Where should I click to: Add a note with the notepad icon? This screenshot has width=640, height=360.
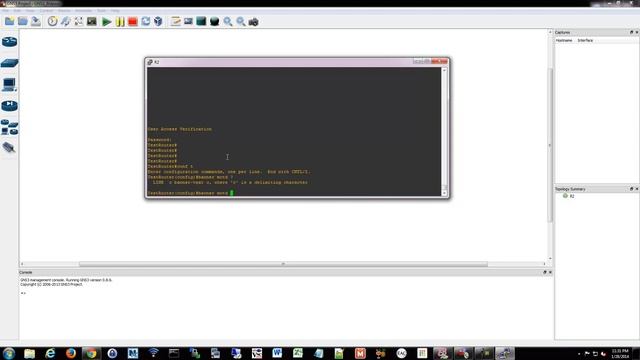(176, 21)
